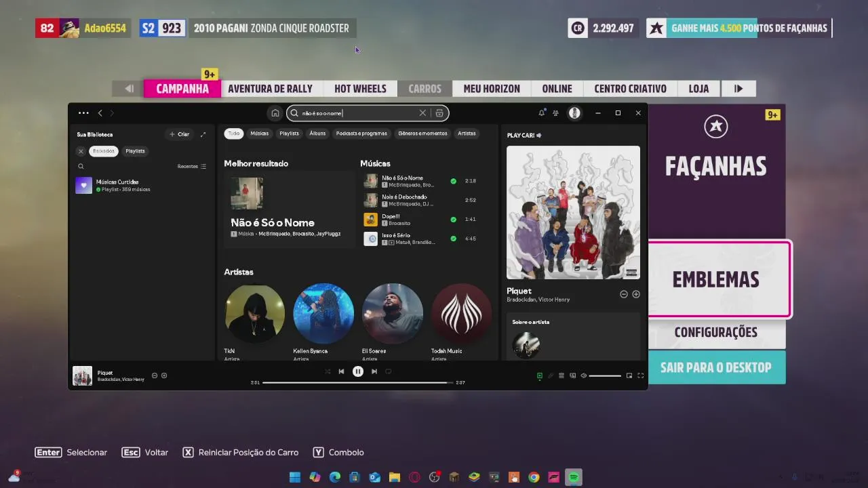The height and width of the screenshot is (488, 868).
Task: Clear the Spotify search field with X
Action: (x=422, y=113)
